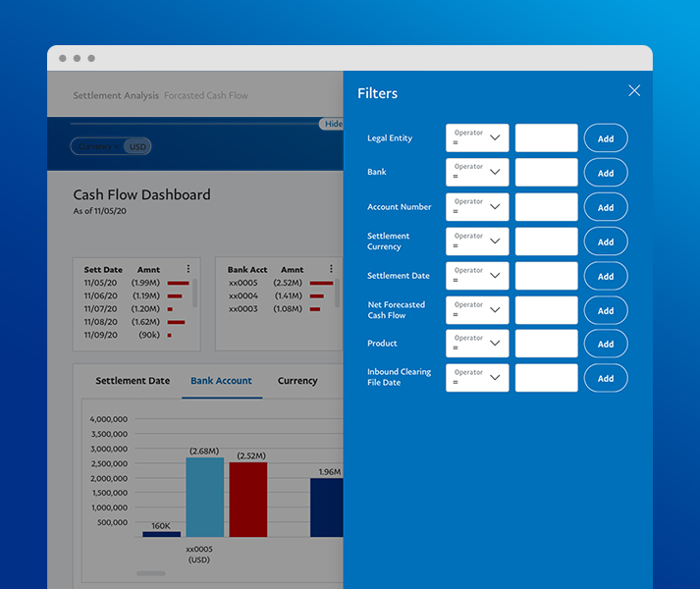Click Add for the Legal Entity filter
The width and height of the screenshot is (700, 589).
click(606, 138)
